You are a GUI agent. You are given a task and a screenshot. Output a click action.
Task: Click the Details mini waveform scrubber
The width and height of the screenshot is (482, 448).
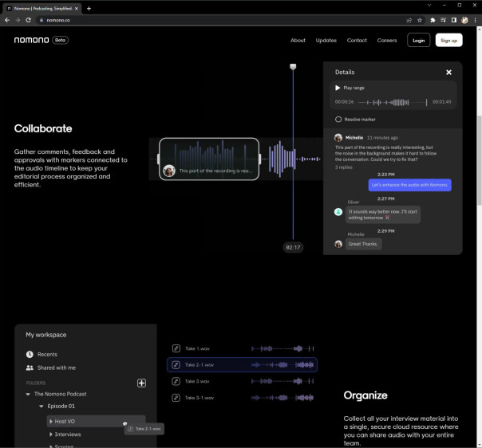point(393,102)
